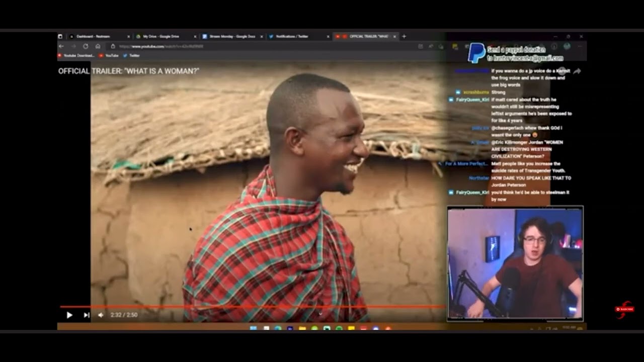Click the FairyQueen_Kiri username on the 'matt cared' message
This screenshot has height=362, width=644.
[472, 100]
